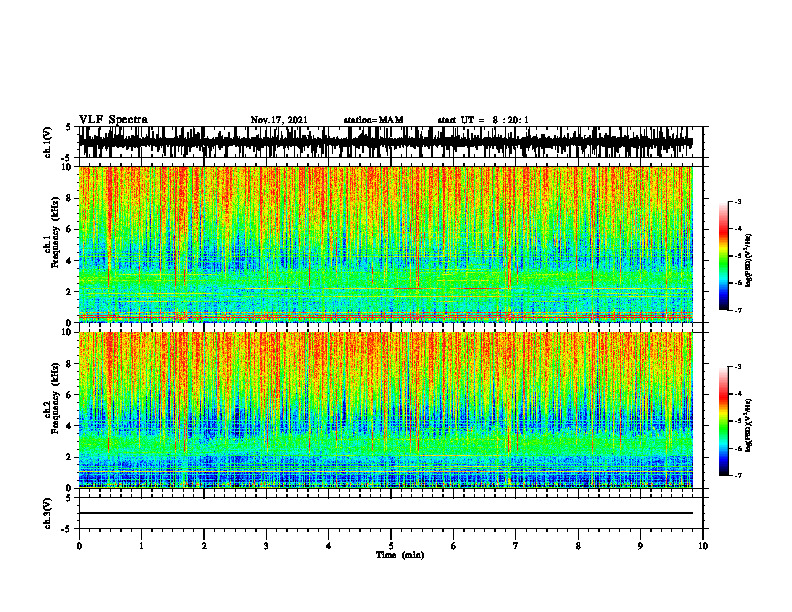Click the "ch.3(V)" axis label

[47, 513]
